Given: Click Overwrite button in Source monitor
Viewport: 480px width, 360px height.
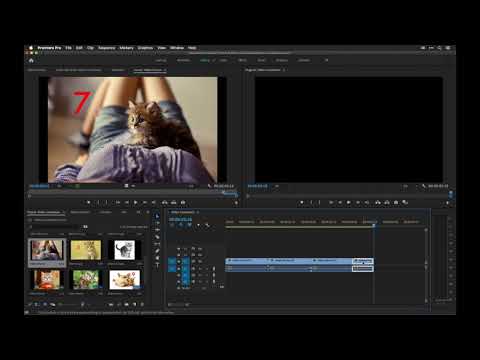Looking at the screenshot, I should [x=174, y=202].
